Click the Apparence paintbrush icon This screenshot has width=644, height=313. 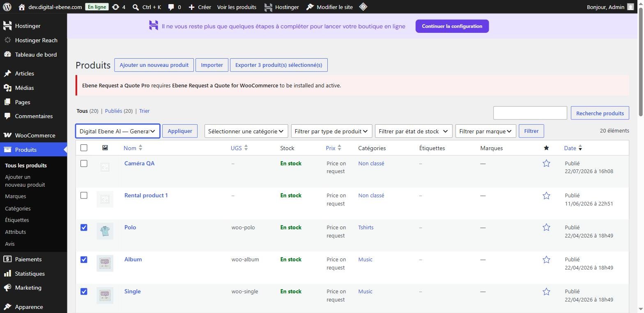pyautogui.click(x=7, y=307)
